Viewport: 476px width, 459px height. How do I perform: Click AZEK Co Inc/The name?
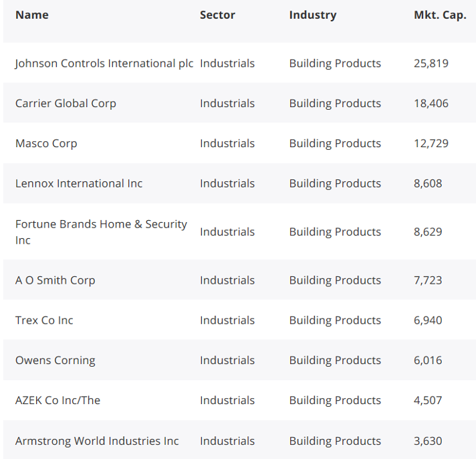point(57,401)
